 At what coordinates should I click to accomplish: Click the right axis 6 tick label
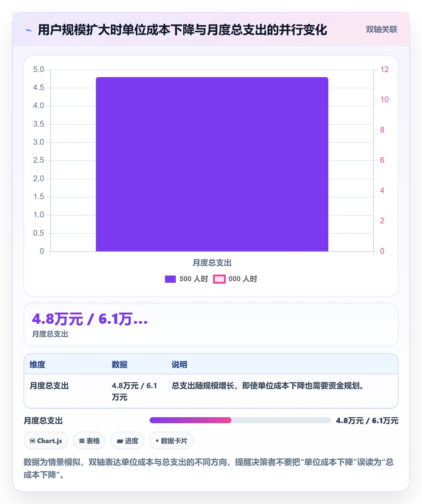tap(382, 160)
